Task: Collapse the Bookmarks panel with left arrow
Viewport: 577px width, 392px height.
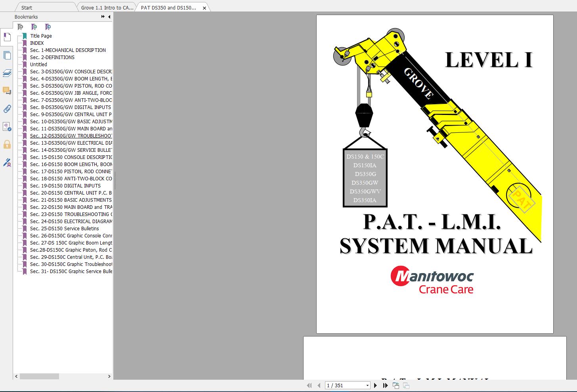Action: click(x=109, y=17)
